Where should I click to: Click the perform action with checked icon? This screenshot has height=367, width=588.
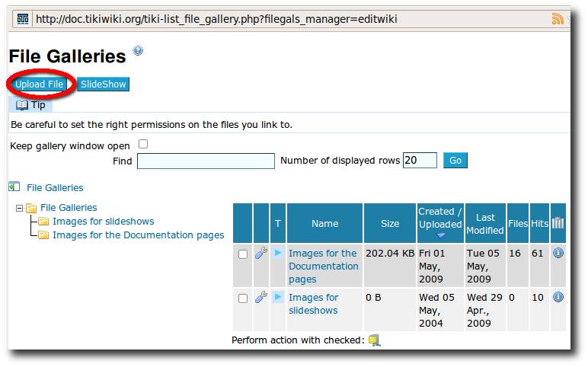point(374,340)
